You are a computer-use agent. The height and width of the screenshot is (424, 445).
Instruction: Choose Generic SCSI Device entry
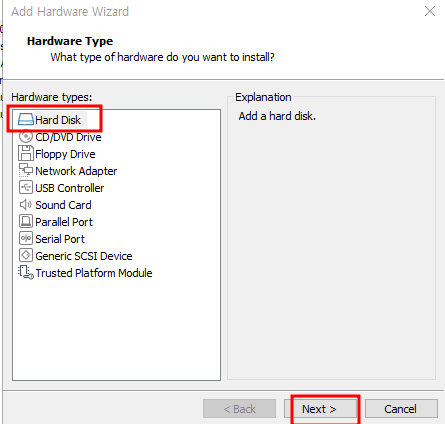84,256
